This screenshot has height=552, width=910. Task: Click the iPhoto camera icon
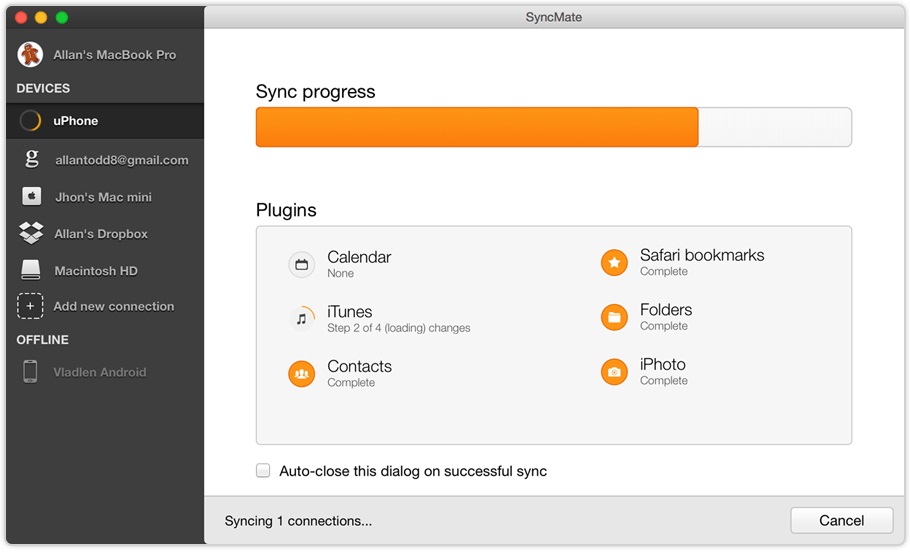615,372
